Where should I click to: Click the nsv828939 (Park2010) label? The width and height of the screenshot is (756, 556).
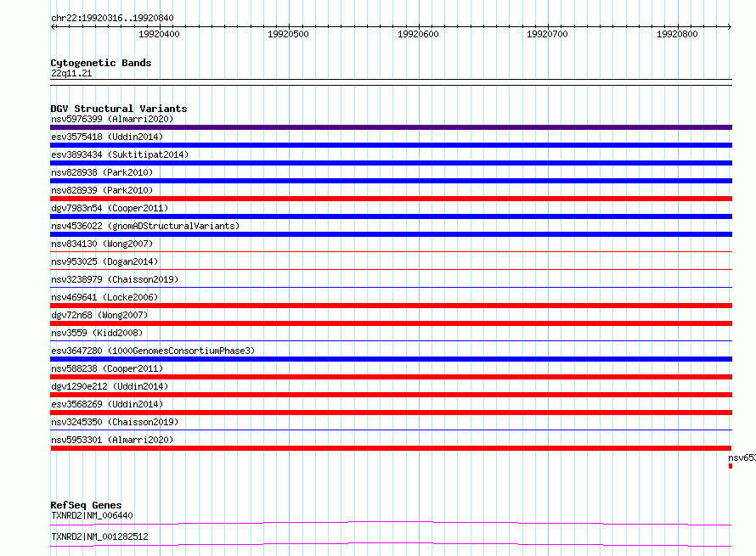[x=102, y=190]
